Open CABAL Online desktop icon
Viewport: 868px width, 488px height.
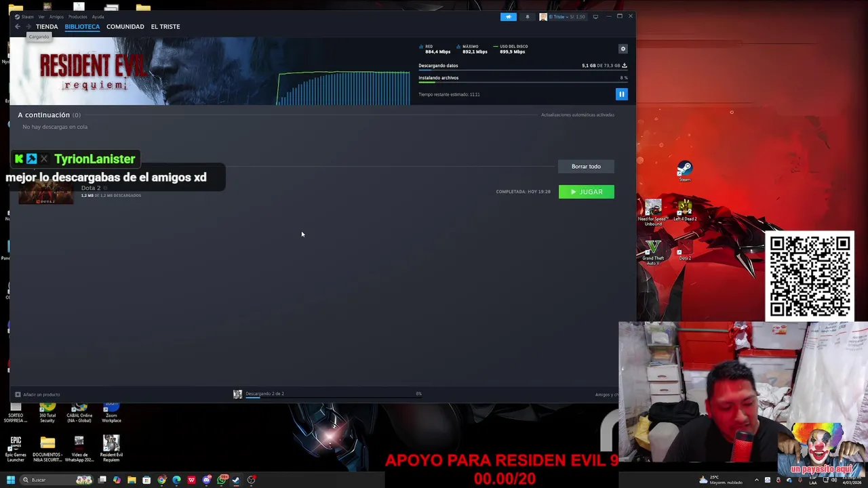tap(79, 412)
